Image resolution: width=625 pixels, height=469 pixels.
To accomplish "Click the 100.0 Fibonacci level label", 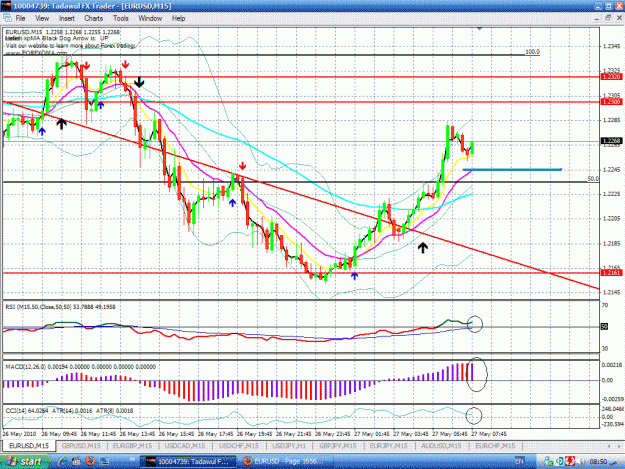I will click(x=532, y=52).
